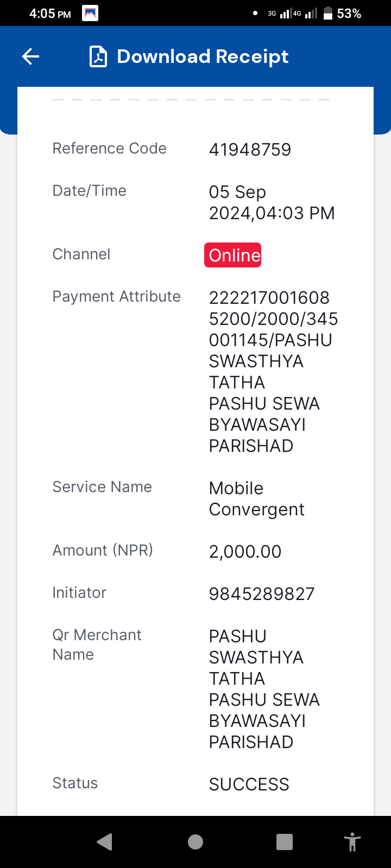This screenshot has height=868, width=391.
Task: Tap the Android home circle button
Action: [x=195, y=841]
